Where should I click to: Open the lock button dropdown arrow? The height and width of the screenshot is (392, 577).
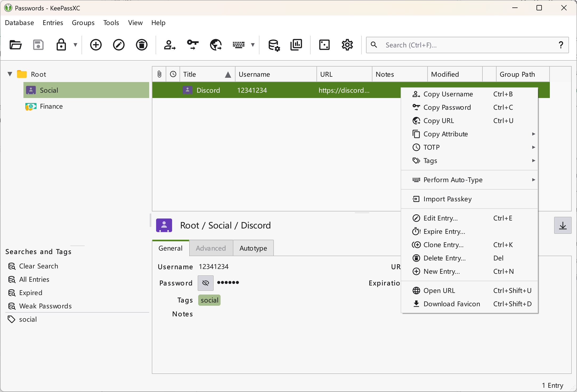[75, 45]
